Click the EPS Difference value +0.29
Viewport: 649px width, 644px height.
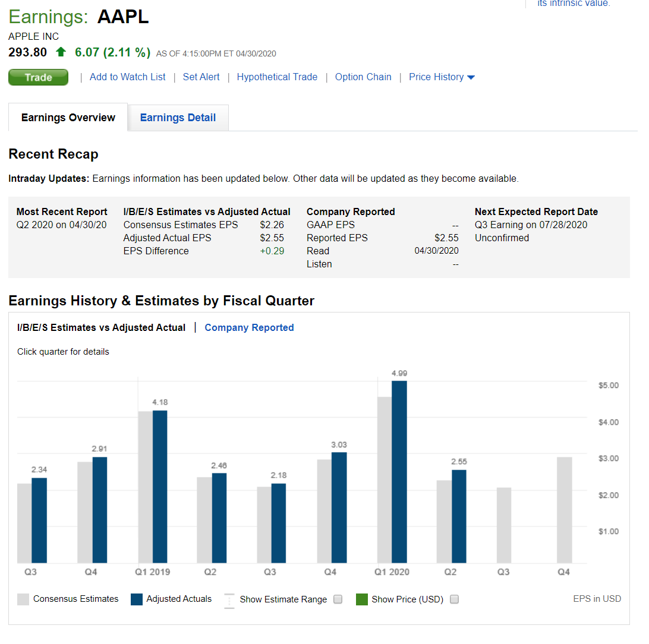272,251
